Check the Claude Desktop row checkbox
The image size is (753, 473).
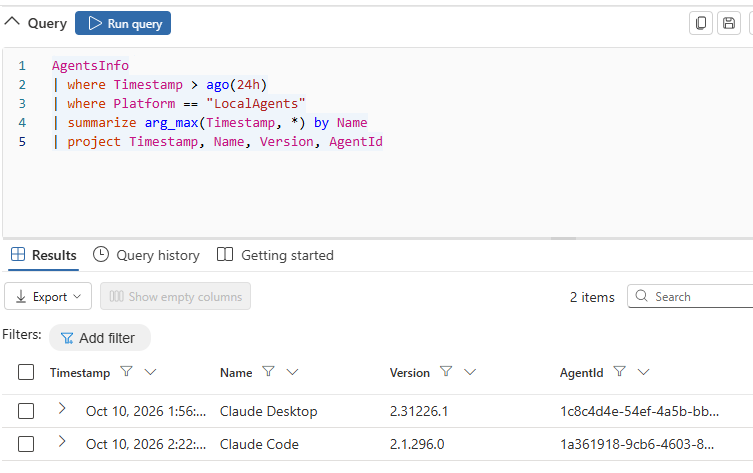26,411
